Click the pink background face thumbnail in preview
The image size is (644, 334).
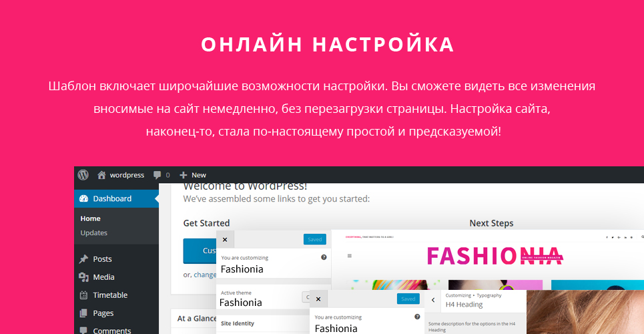(495, 285)
